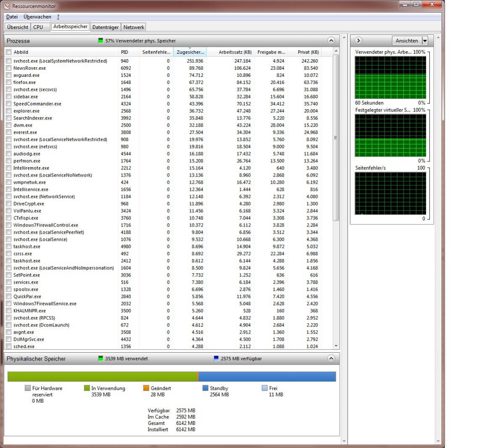
Task: Sort by the Seitenfehler column header
Action: click(x=156, y=52)
